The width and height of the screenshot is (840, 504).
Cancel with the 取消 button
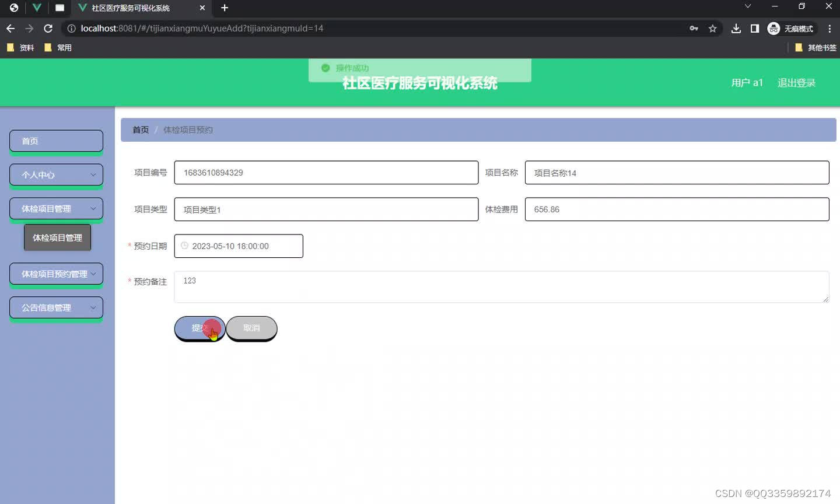point(251,328)
